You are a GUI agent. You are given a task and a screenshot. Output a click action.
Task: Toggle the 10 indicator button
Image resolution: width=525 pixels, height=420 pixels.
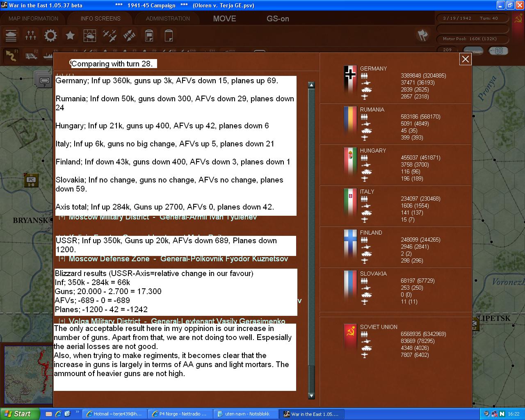click(x=498, y=51)
